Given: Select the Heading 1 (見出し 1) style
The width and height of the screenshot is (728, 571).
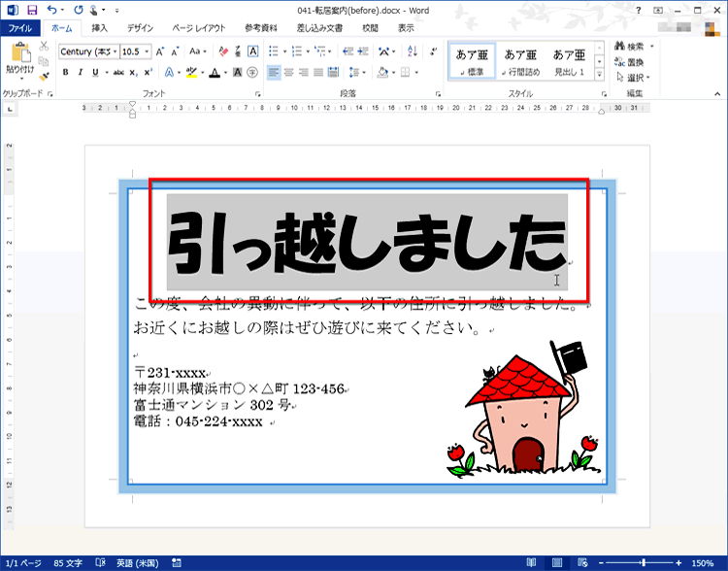Looking at the screenshot, I should [x=569, y=61].
